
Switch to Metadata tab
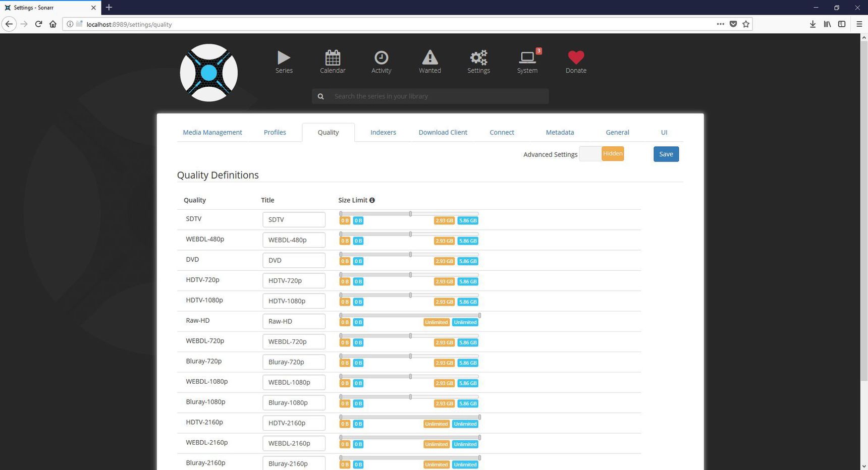click(560, 132)
